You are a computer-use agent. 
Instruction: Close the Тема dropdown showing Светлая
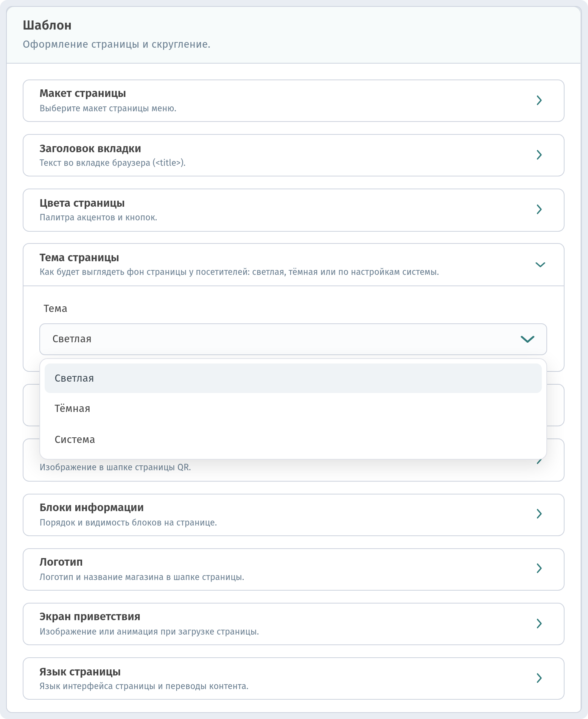tap(293, 339)
